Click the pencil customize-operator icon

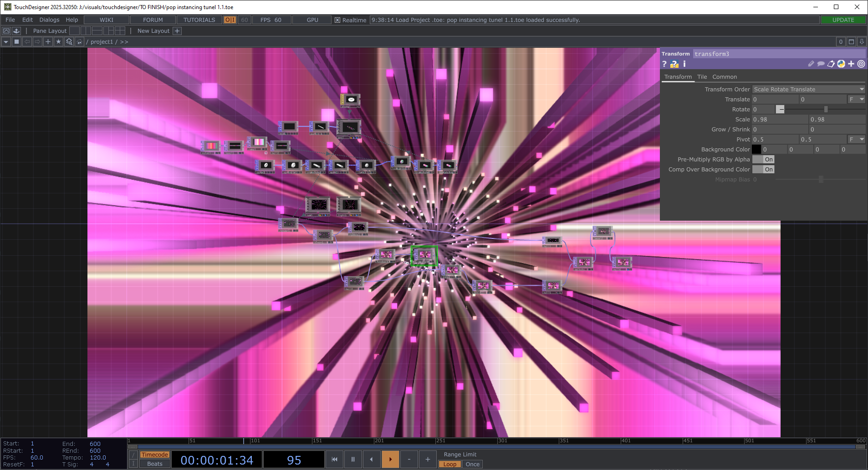coord(811,64)
